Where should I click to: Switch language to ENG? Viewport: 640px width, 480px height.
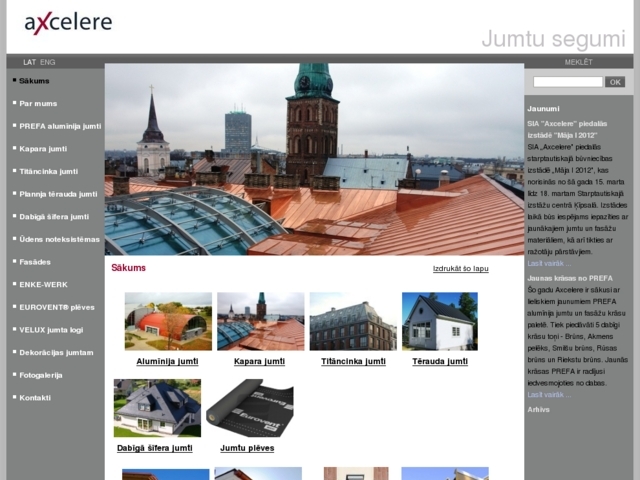47,62
